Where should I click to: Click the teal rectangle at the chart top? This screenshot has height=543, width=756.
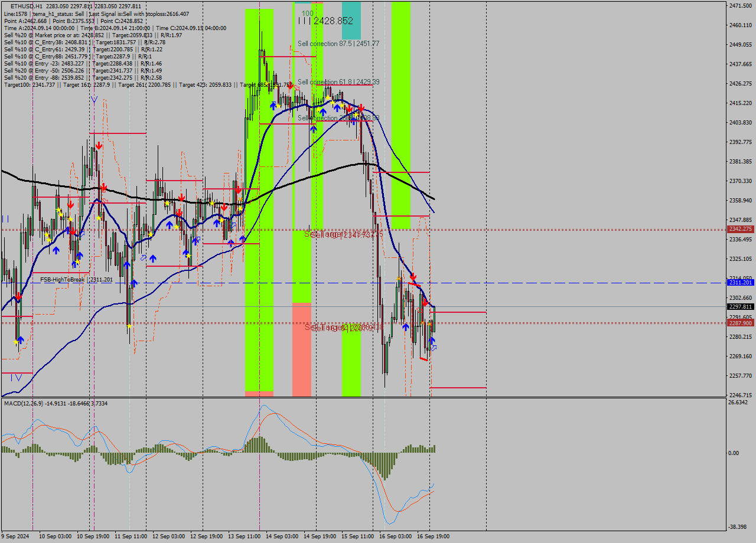[x=351, y=20]
